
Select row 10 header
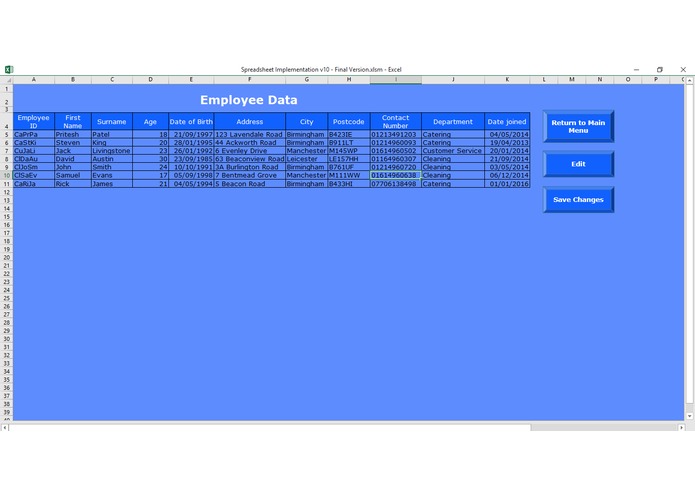pyautogui.click(x=7, y=175)
